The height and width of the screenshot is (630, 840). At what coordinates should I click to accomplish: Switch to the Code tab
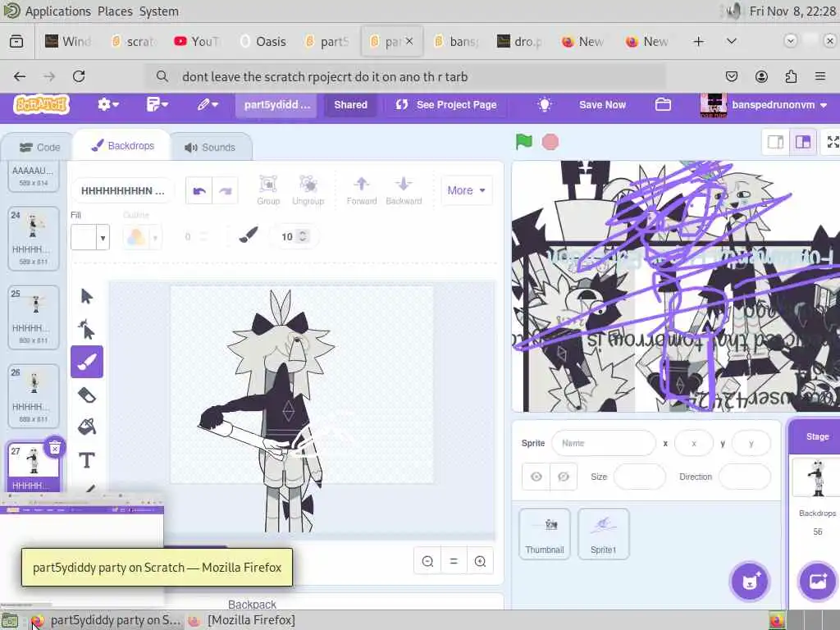(x=39, y=148)
